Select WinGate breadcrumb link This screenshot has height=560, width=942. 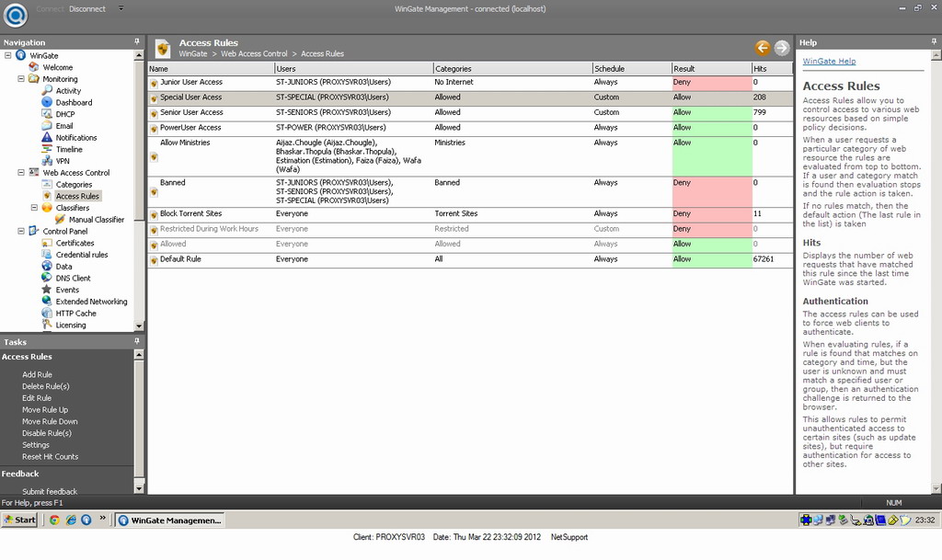coord(193,53)
